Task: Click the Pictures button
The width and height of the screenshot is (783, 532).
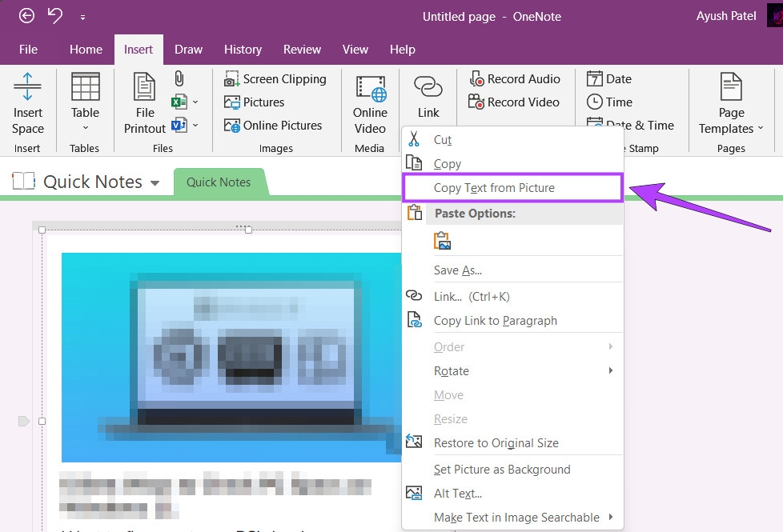Action: tap(254, 102)
